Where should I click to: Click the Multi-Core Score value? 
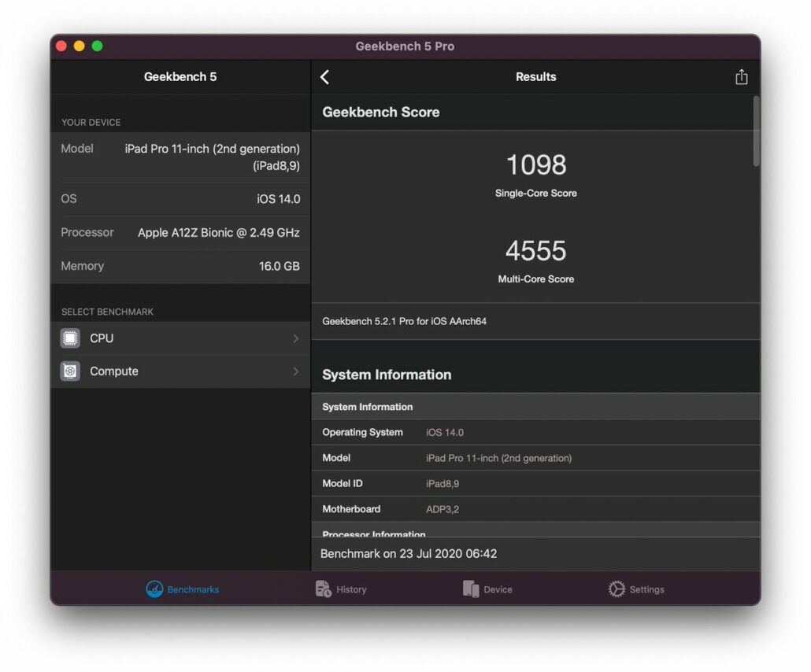[536, 252]
